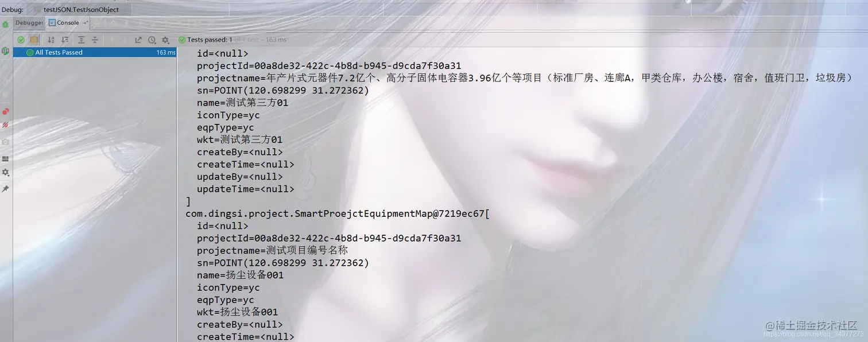Image resolution: width=868 pixels, height=342 pixels.
Task: Sort tests by duration
Action: coord(65,40)
